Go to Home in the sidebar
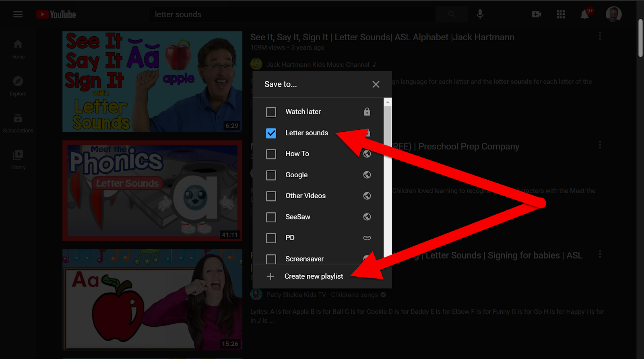644x359 pixels. 18,49
